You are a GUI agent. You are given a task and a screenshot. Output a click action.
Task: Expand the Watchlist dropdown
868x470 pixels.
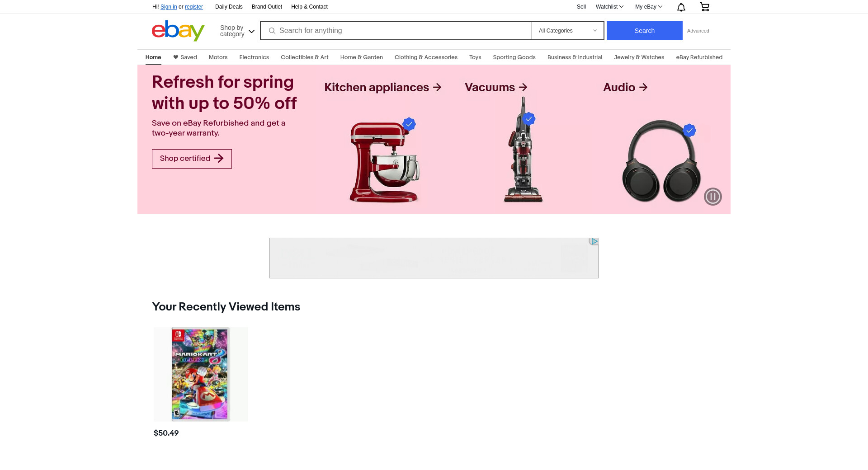click(609, 7)
